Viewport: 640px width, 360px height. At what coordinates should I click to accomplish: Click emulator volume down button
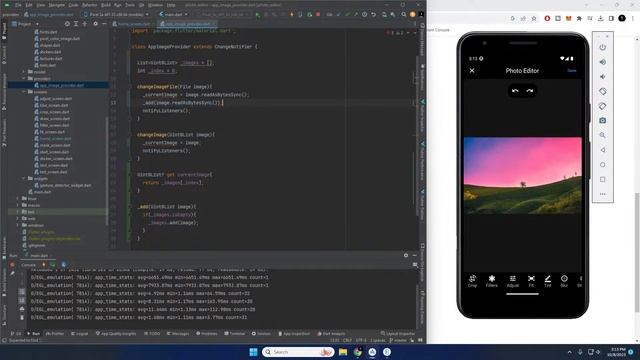point(602,77)
